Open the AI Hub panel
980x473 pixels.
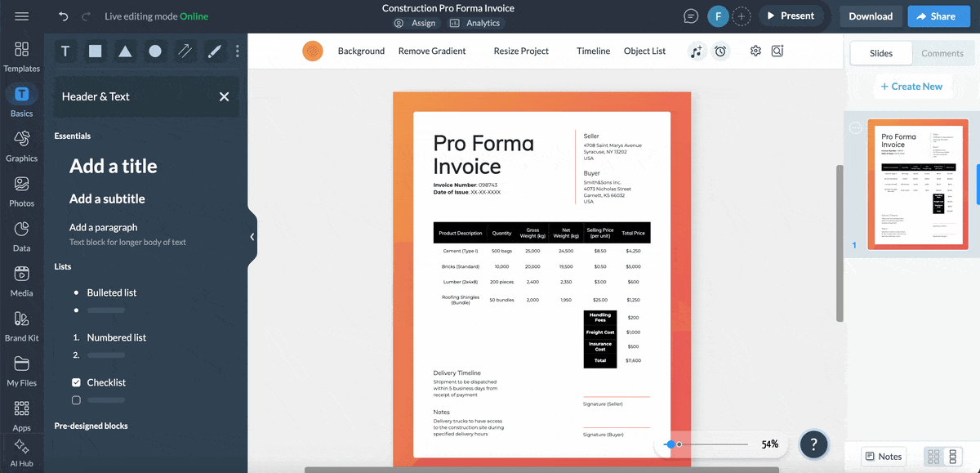(22, 451)
